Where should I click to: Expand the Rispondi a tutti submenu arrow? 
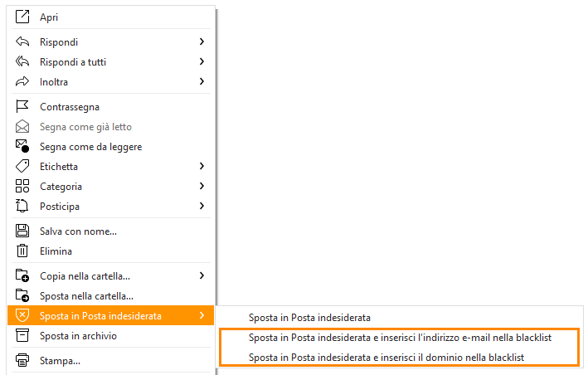coord(202,61)
